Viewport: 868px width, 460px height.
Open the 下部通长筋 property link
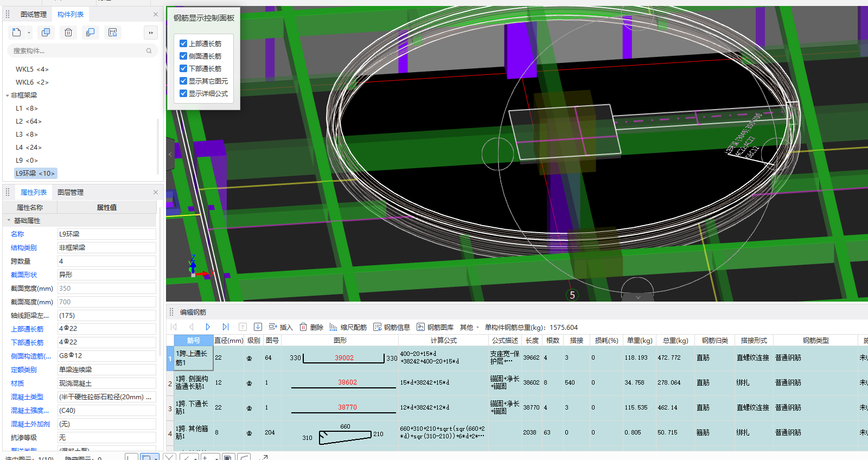[x=27, y=343]
